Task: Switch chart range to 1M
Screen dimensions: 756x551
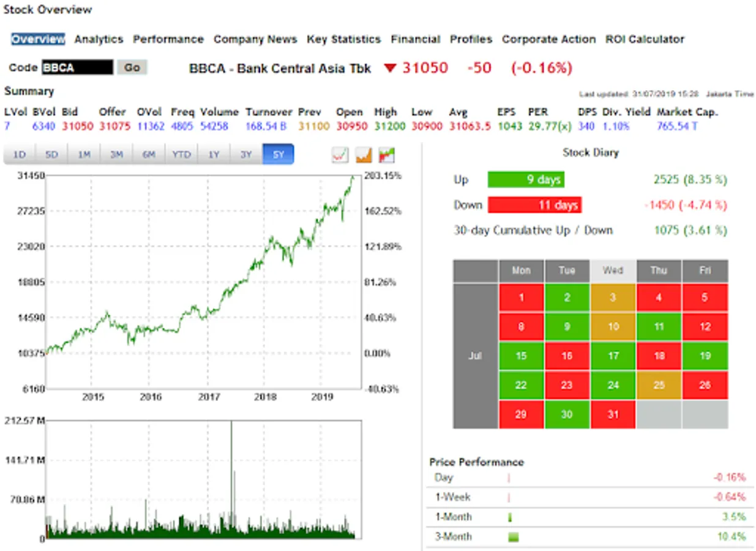Action: tap(84, 155)
